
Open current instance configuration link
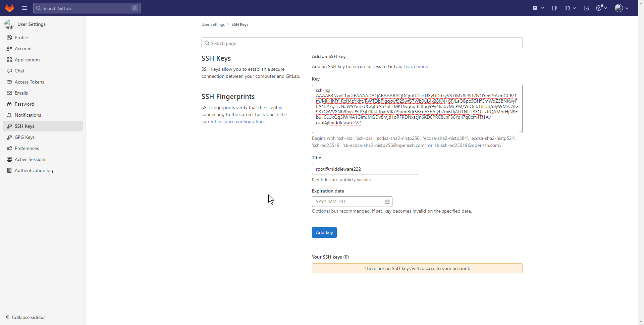click(232, 121)
